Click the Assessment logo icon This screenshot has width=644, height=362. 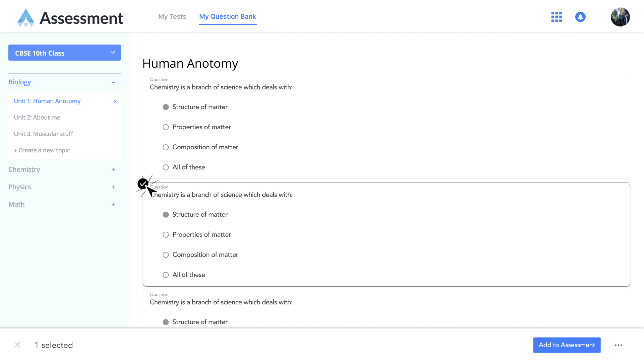coord(26,18)
